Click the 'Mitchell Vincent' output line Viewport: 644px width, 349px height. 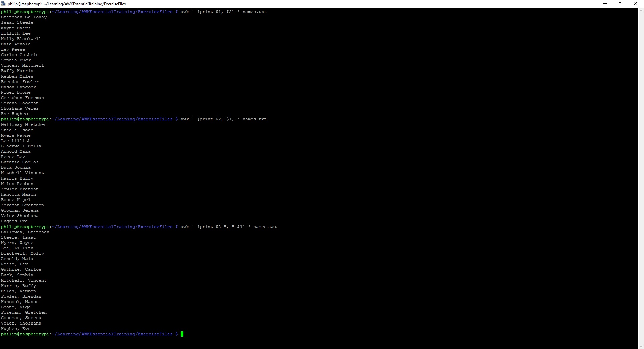point(22,173)
